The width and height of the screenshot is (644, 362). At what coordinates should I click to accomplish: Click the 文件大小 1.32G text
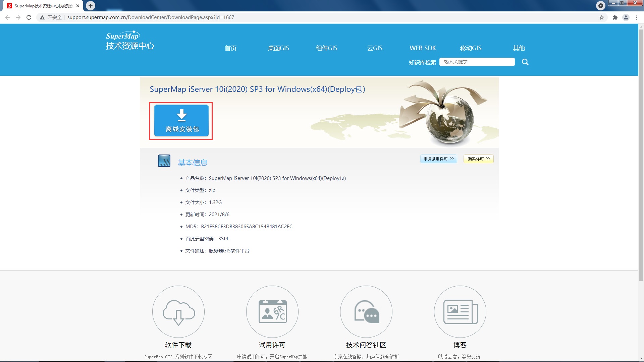[x=203, y=202]
